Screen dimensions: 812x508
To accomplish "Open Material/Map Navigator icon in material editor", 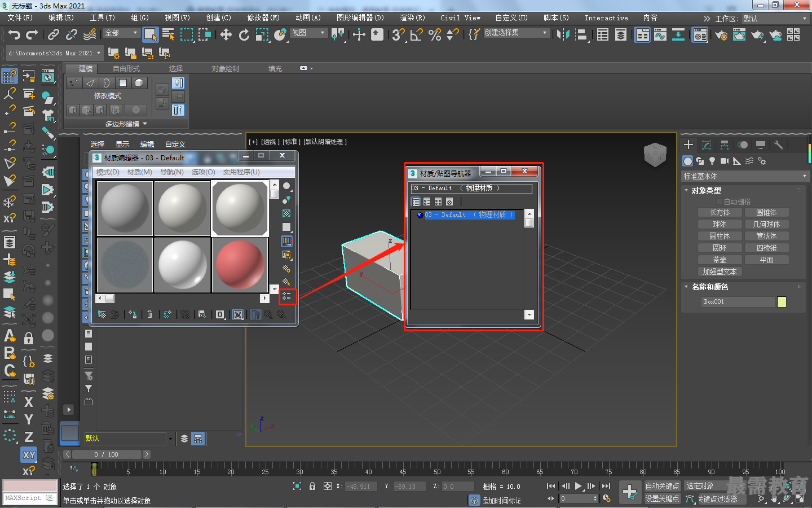I will pyautogui.click(x=286, y=296).
